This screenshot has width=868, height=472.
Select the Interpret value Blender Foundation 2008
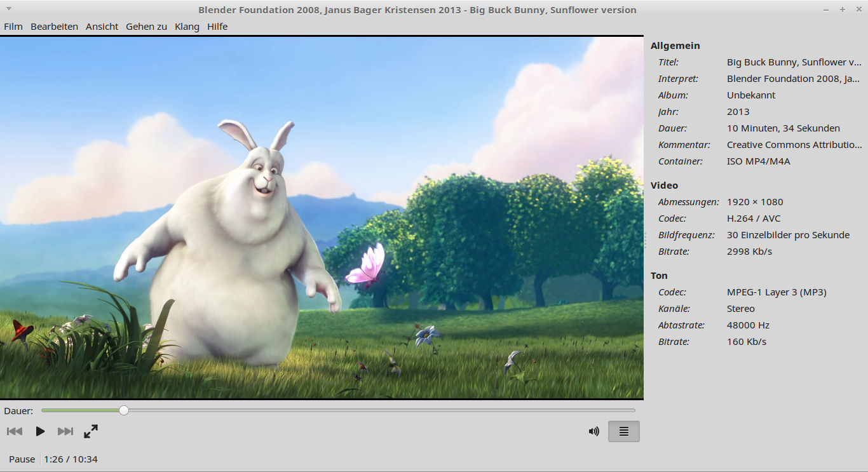pyautogui.click(x=794, y=79)
